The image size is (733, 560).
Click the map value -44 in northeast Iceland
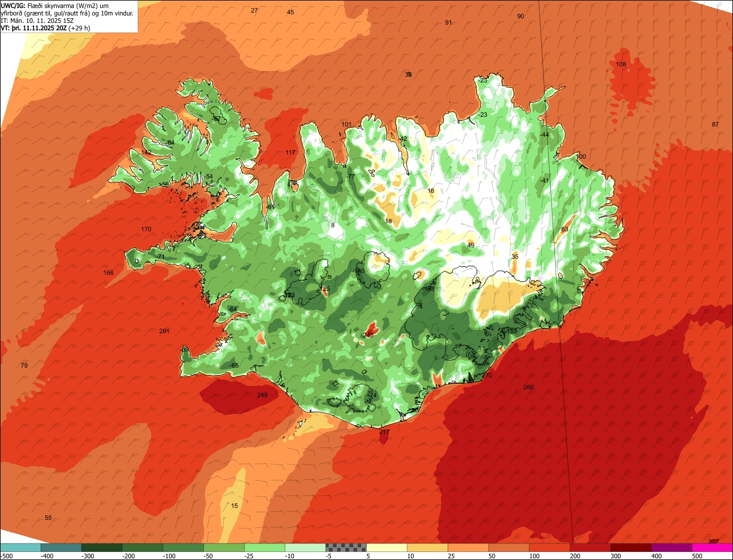click(544, 135)
